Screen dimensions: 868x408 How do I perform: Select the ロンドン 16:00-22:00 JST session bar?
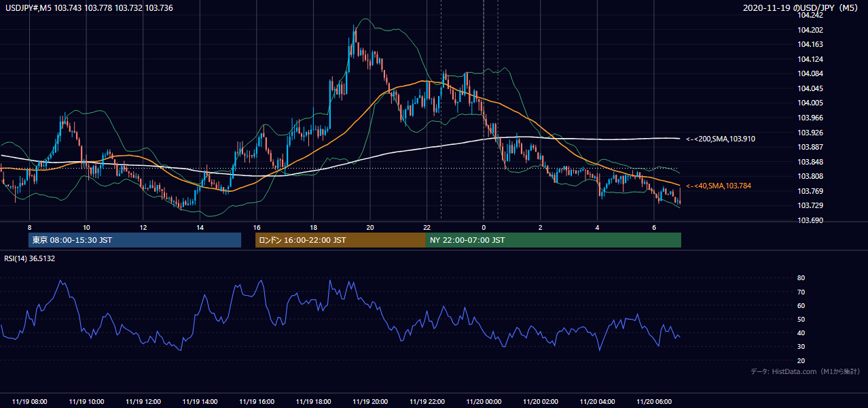coord(340,240)
